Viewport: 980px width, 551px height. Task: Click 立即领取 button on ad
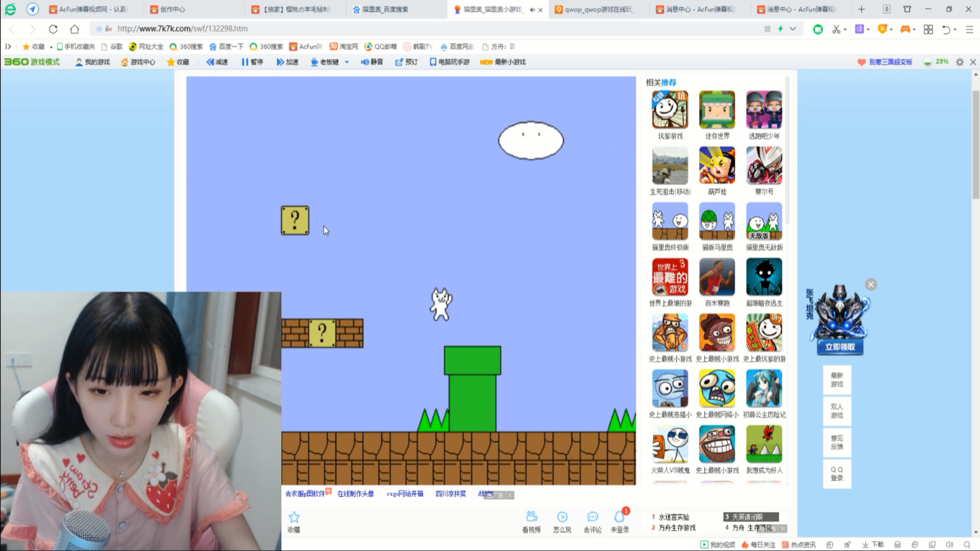(840, 347)
